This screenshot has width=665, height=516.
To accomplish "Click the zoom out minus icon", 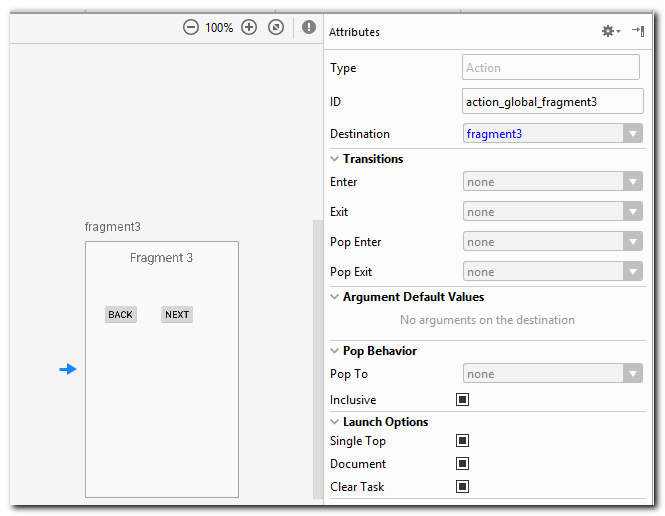I will pyautogui.click(x=190, y=28).
